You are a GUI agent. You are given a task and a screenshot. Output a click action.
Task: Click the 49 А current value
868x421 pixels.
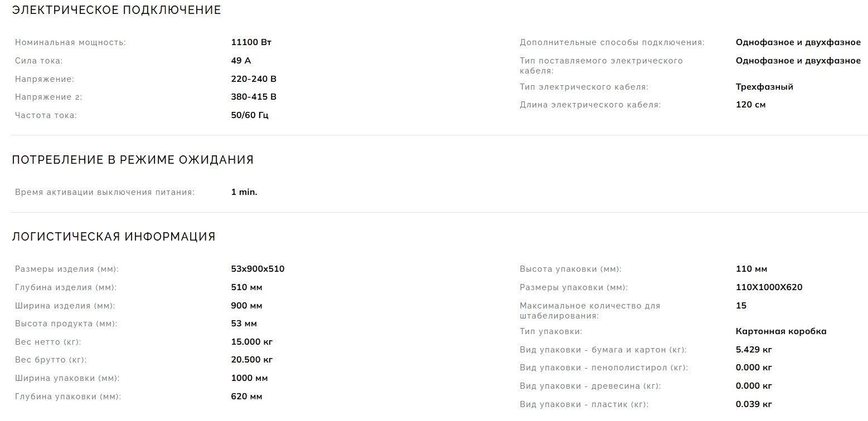pos(241,61)
